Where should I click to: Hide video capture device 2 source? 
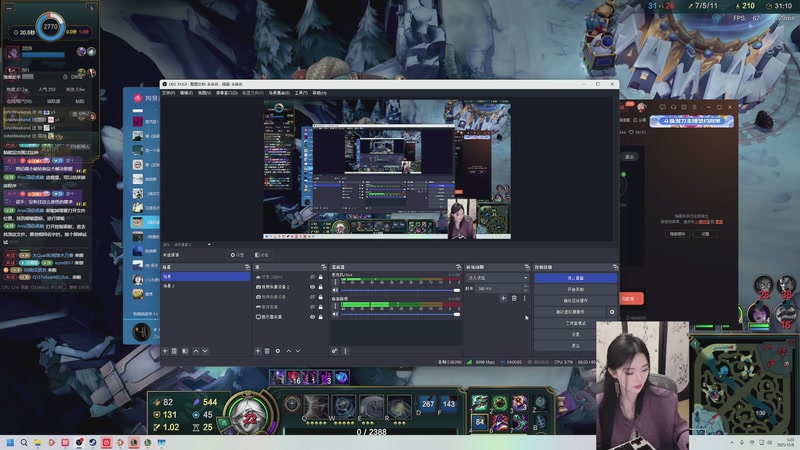pos(312,287)
